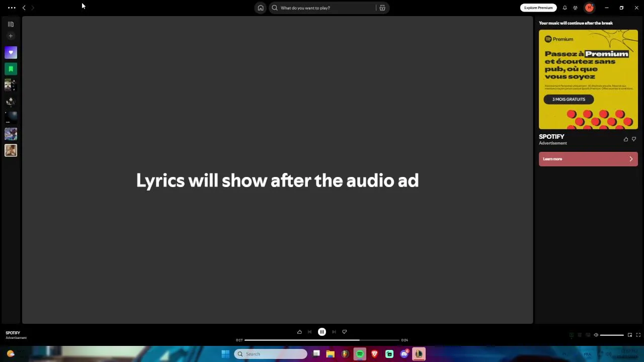This screenshot has width=644, height=362.
Task: Create a playlist with the plus icon
Action: point(11,36)
